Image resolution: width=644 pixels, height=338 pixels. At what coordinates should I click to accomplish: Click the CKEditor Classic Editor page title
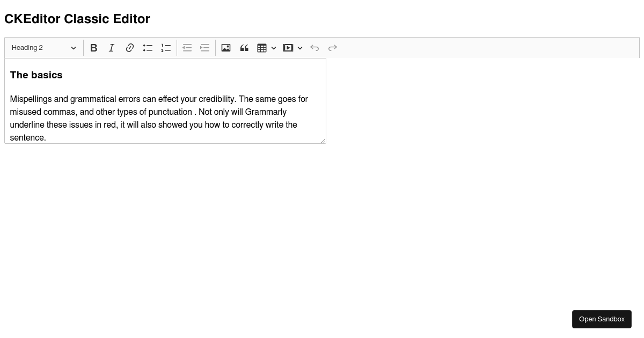point(77,19)
